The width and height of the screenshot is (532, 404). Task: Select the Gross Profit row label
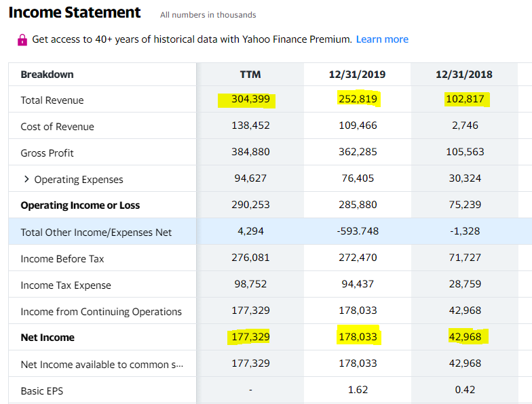47,153
